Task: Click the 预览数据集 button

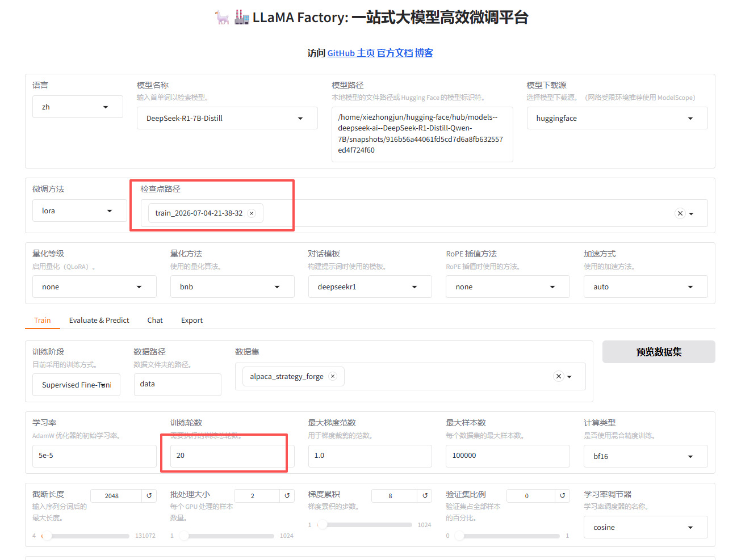Action: (659, 352)
